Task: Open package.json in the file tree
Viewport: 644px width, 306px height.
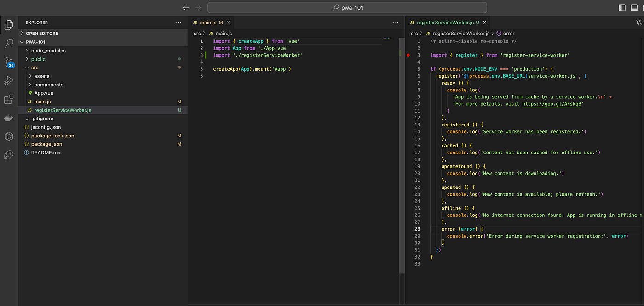Action: coord(46,144)
